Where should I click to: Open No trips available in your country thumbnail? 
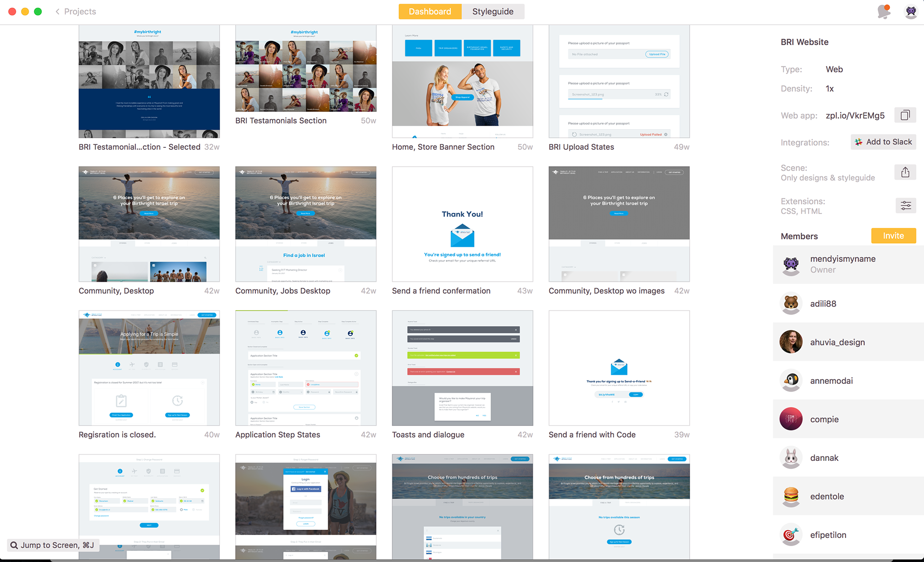(x=462, y=507)
